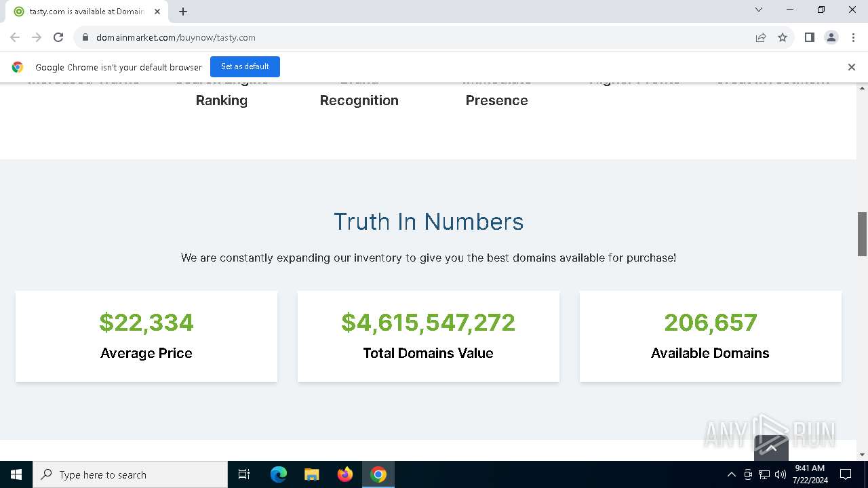Open Microsoft Edge from the taskbar

point(279,474)
